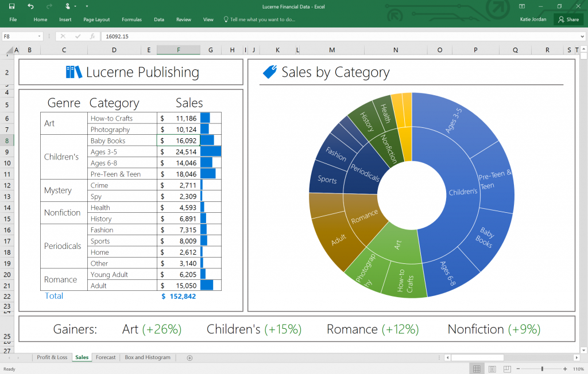Open the Katie Jordan account name
Image resolution: width=588 pixels, height=374 pixels.
[533, 19]
